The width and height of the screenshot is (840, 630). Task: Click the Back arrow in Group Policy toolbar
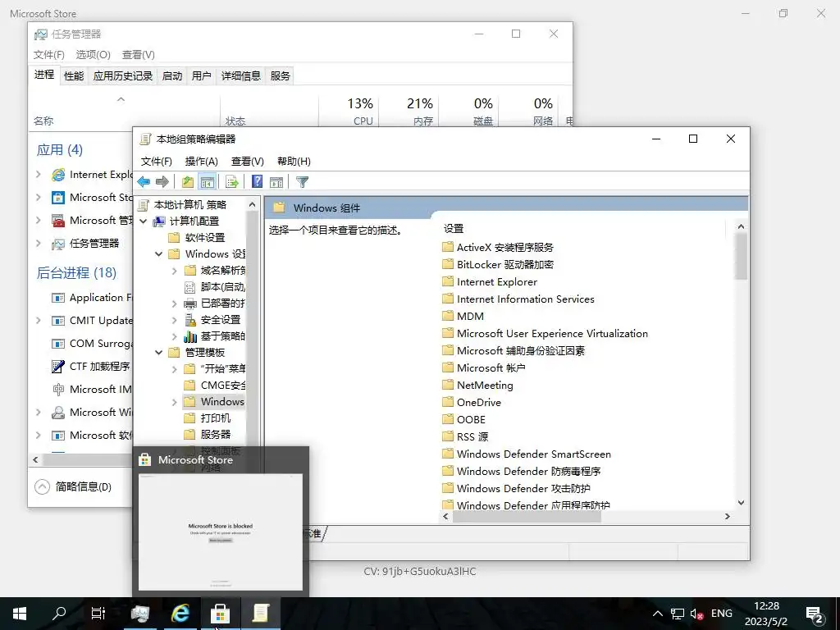(x=144, y=182)
